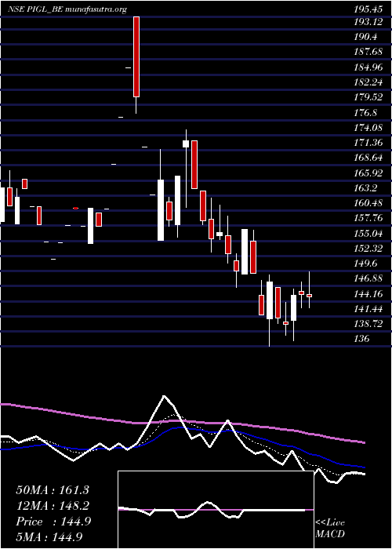Select the 195.45 price axis label
Screen dimensions: 392x549
[369, 9]
